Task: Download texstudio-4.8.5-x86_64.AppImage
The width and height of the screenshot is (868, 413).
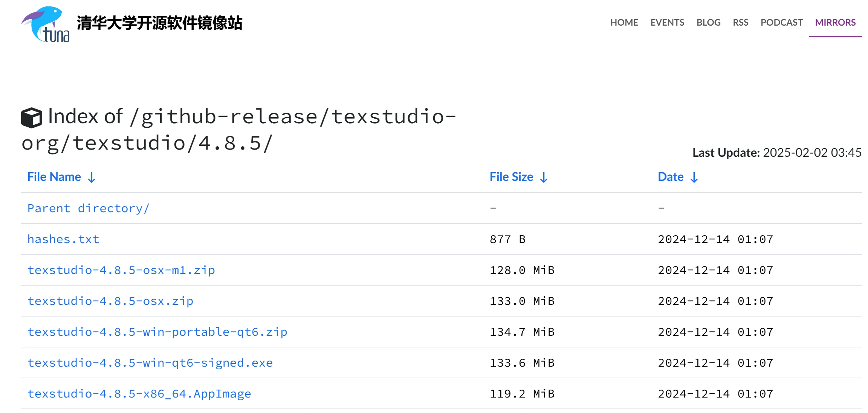Action: pos(139,393)
